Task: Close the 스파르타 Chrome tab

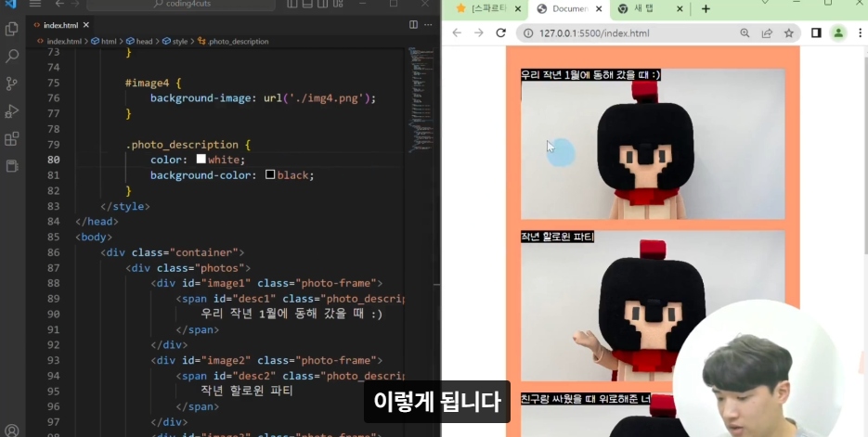Action: coord(518,9)
